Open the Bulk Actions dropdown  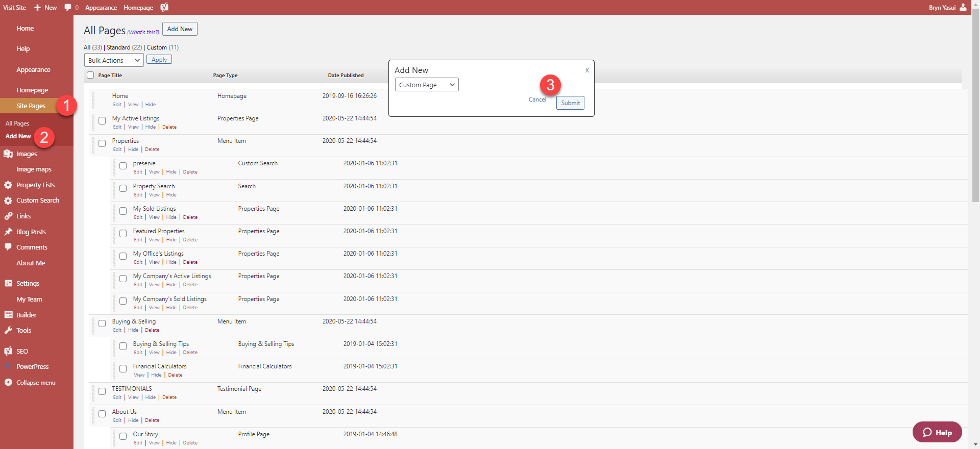click(113, 60)
